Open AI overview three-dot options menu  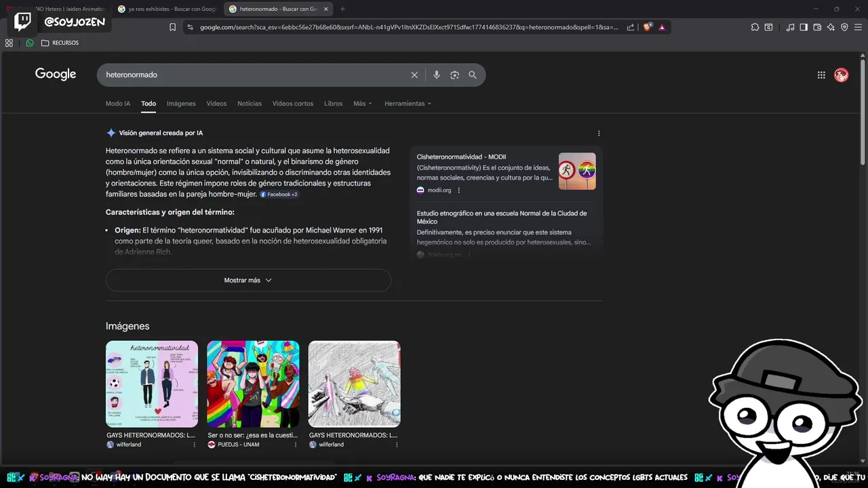point(599,134)
